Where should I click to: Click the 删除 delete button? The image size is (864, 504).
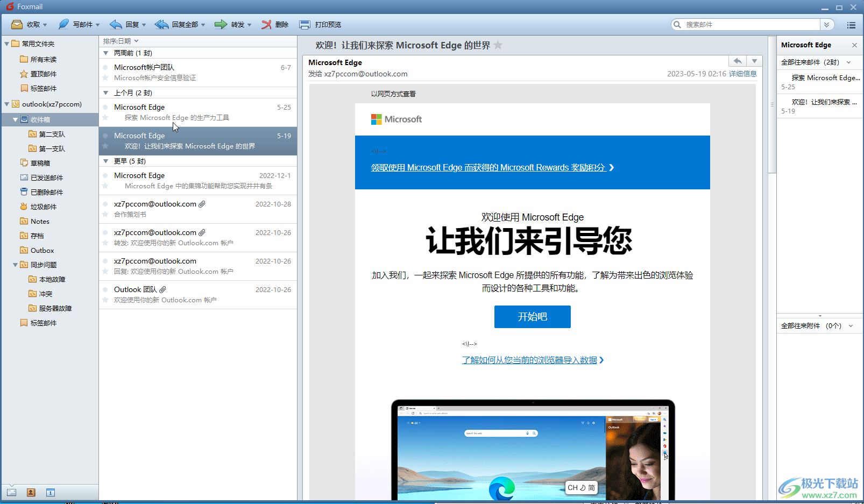tap(275, 25)
